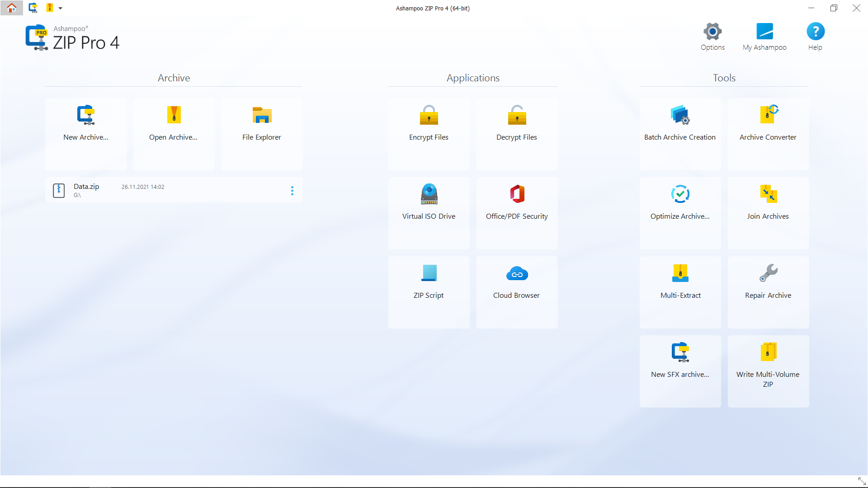
Task: Open the Repair Archive wrench tool
Action: click(768, 280)
